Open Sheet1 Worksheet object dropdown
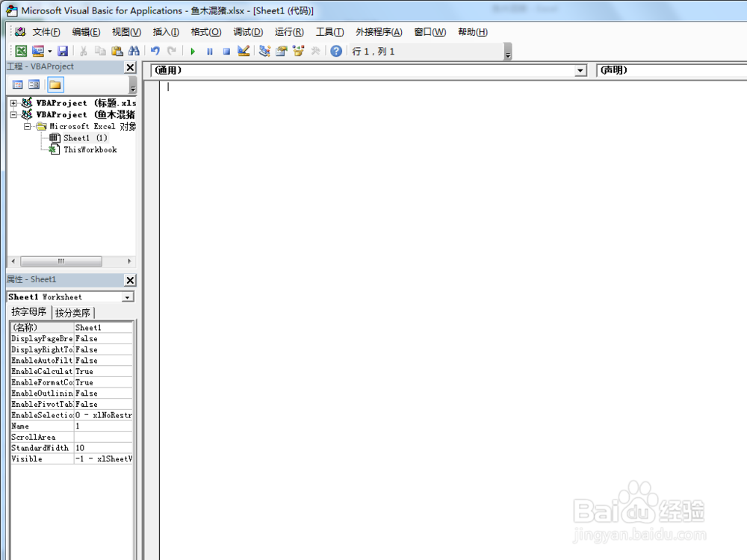The width and height of the screenshot is (747, 560). (x=127, y=297)
